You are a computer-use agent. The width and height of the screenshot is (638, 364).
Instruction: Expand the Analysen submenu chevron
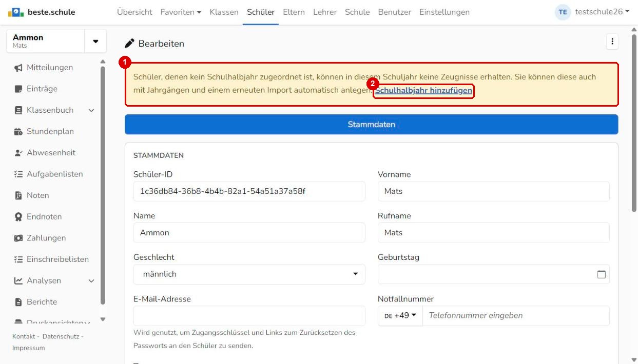[91, 281]
